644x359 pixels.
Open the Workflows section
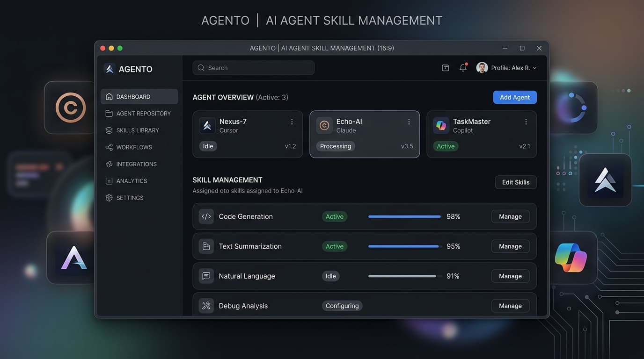point(139,147)
